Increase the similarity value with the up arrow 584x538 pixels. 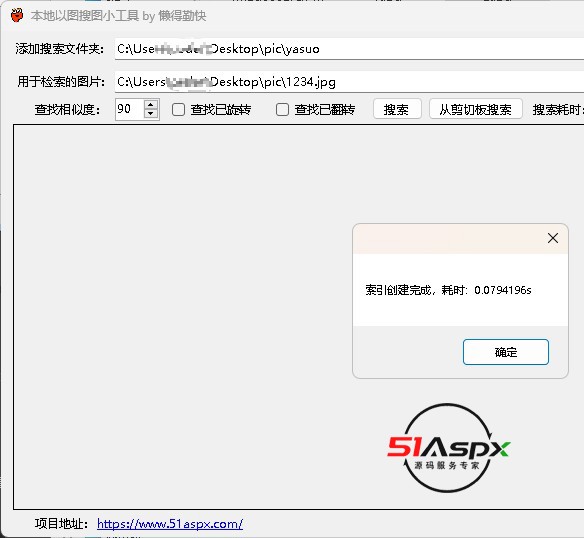[x=150, y=105]
